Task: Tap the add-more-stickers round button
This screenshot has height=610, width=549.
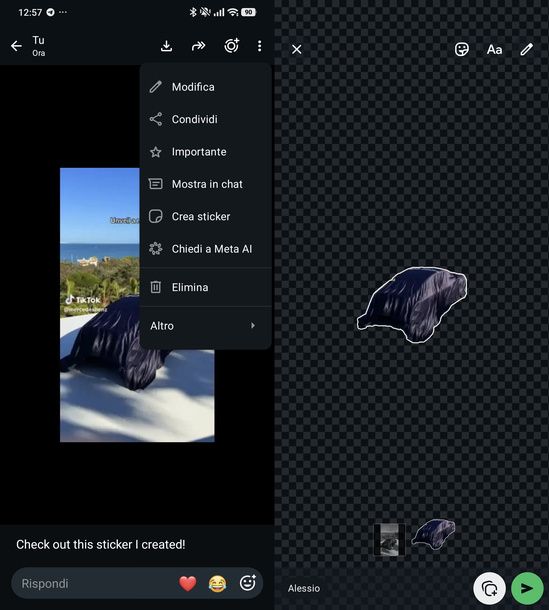Action: click(489, 588)
